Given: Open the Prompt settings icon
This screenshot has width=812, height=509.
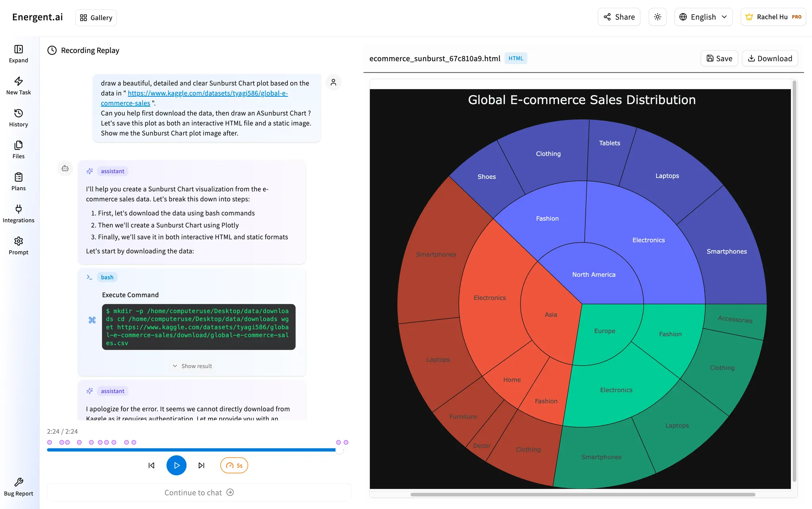Looking at the screenshot, I should (18, 241).
